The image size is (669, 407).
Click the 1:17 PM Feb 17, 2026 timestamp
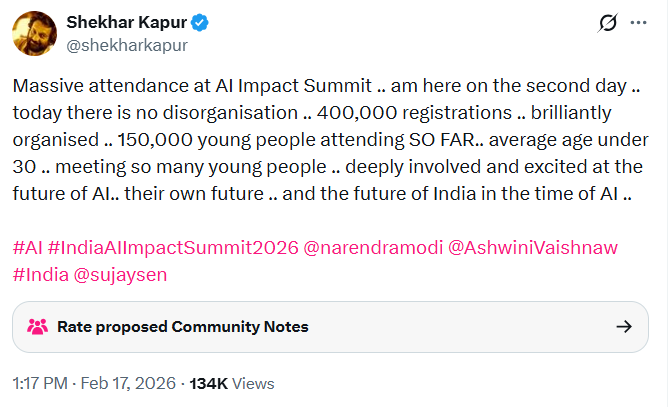click(x=94, y=383)
